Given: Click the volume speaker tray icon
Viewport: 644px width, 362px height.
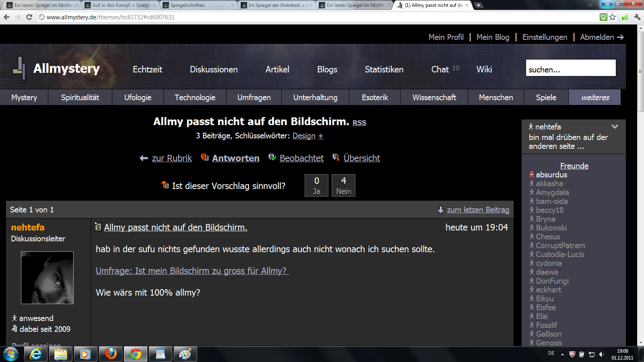Looking at the screenshot, I should pos(602,354).
